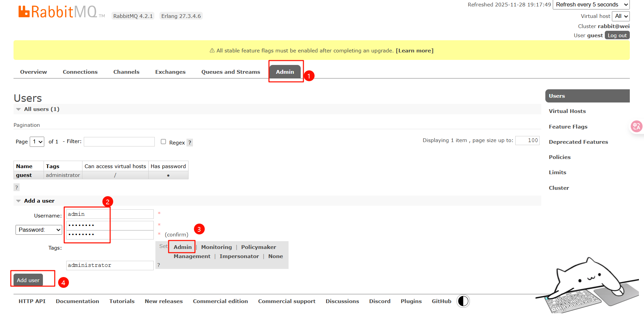Open Feature Flags in the sidebar
The width and height of the screenshot is (644, 321).
point(568,127)
